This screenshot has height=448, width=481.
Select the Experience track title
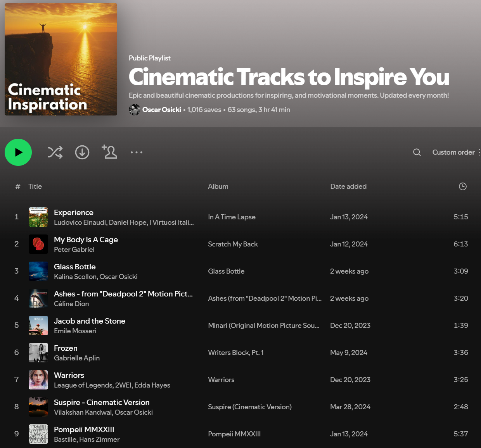[x=74, y=212]
